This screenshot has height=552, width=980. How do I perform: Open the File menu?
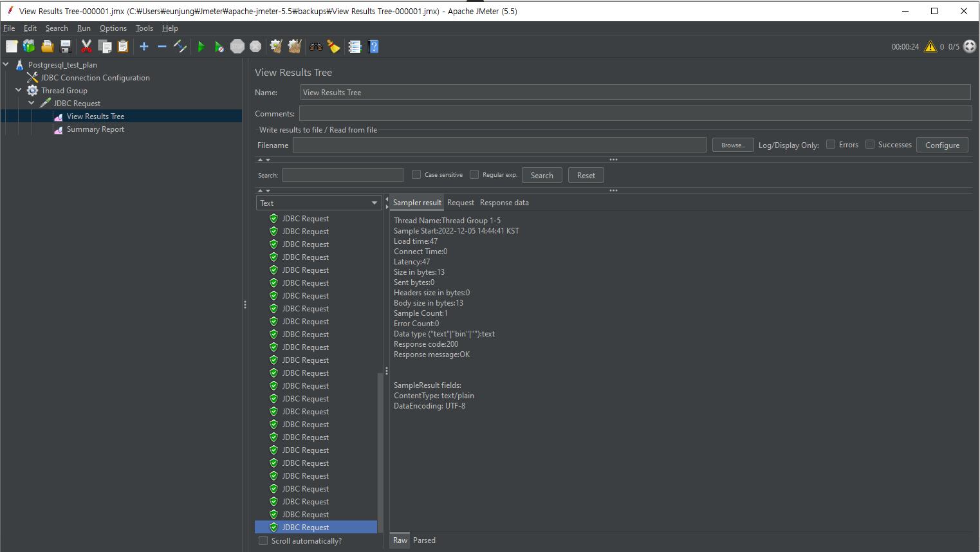coord(9,28)
